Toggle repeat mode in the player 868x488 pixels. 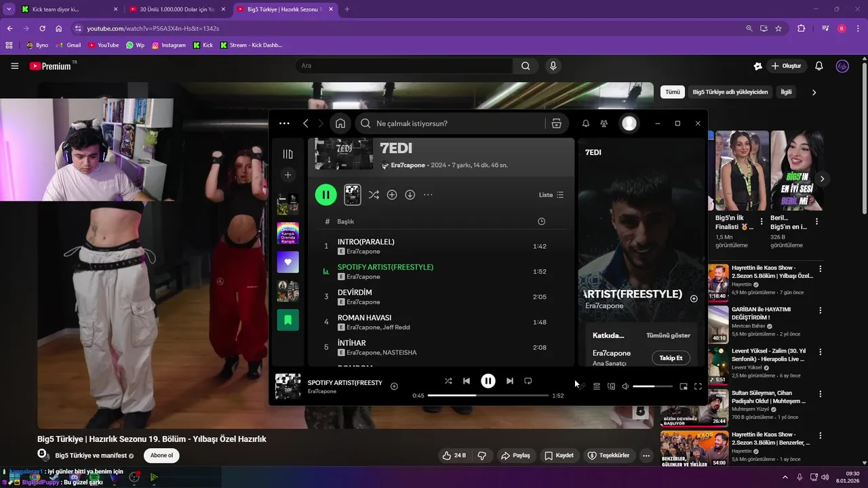528,381
